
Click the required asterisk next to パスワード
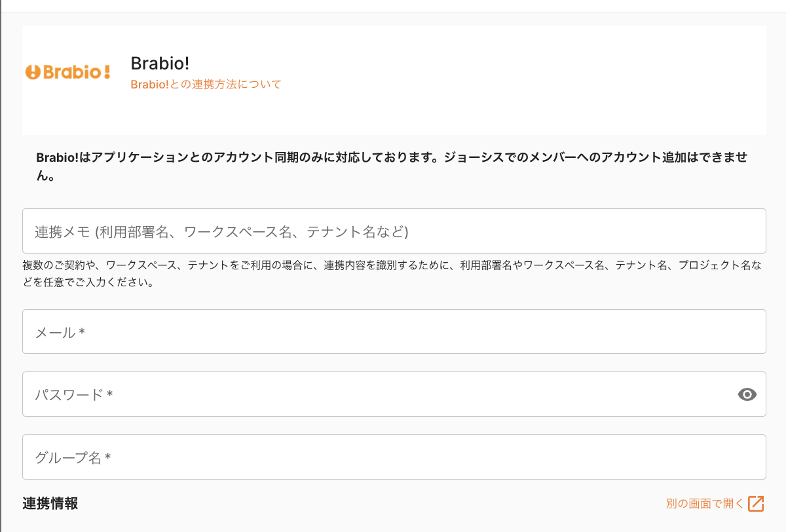(x=110, y=394)
